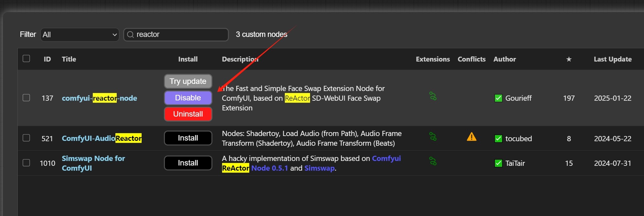Viewport: 644px width, 216px height.
Task: Open the comfyui-reactor-node title link
Action: click(99, 98)
